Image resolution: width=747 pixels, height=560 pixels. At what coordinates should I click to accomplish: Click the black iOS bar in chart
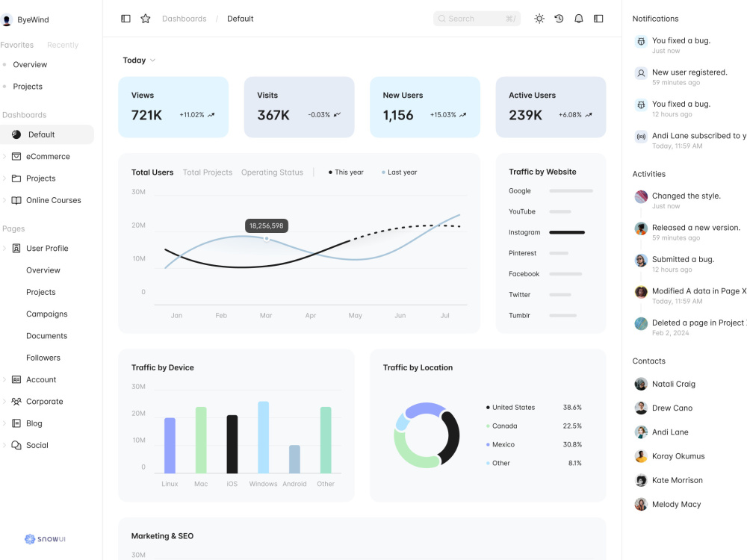(232, 444)
